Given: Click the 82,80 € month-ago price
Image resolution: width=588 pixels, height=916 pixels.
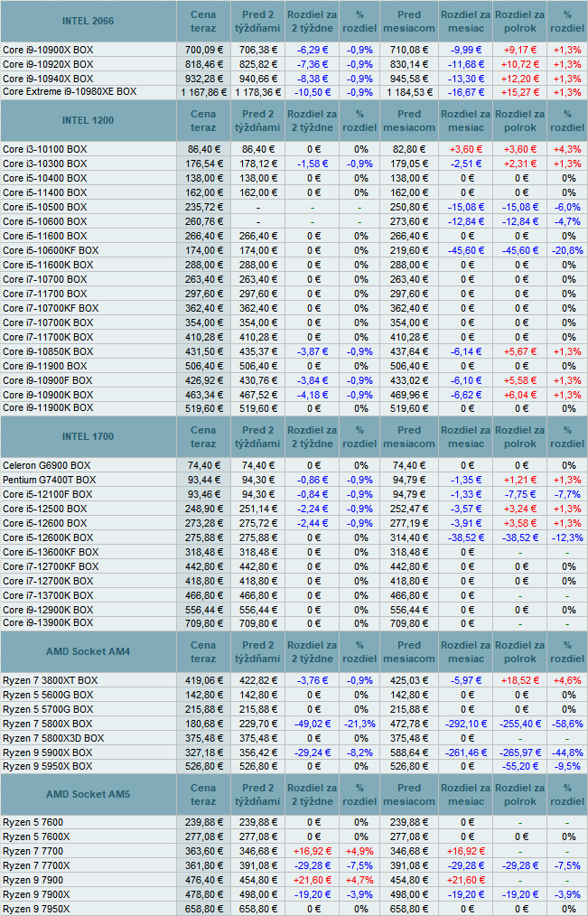Looking at the screenshot, I should (409, 150).
